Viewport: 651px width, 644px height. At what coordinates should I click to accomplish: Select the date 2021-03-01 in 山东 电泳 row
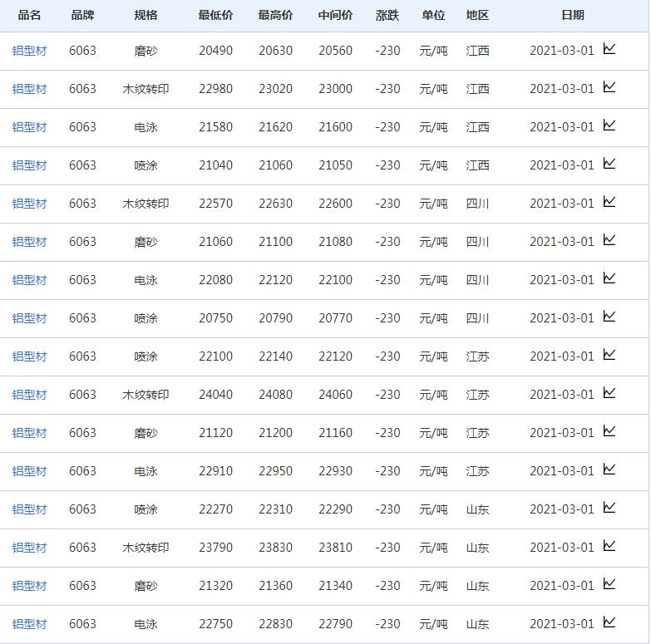[562, 624]
